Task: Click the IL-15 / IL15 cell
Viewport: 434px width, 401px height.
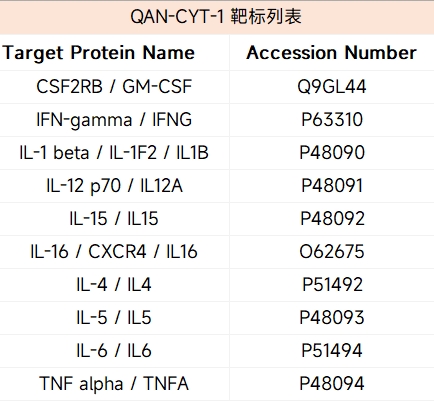Action: [114, 219]
